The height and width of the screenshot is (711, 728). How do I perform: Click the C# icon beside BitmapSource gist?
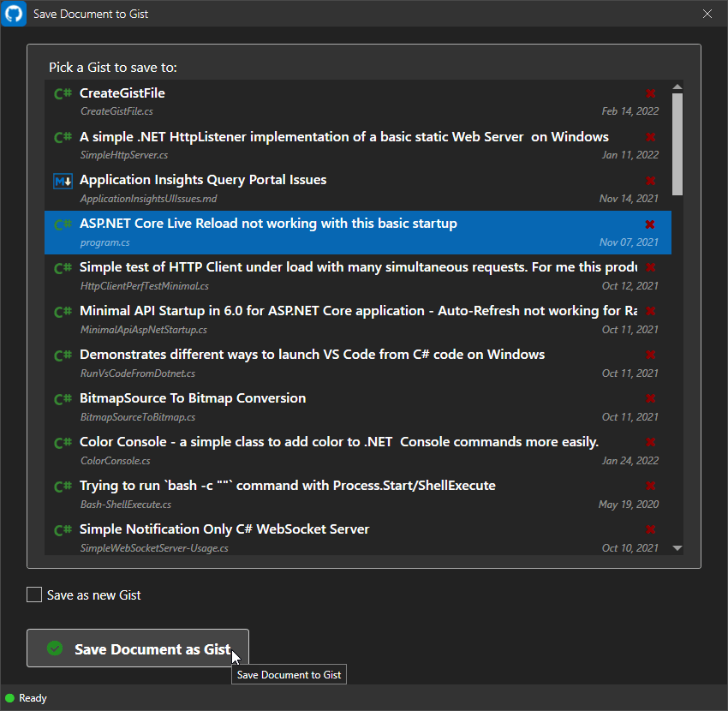pos(63,399)
